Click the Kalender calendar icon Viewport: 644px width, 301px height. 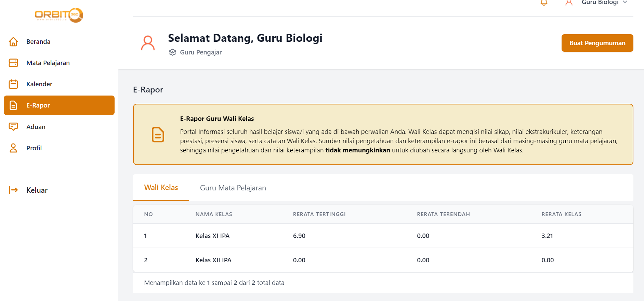point(13,84)
